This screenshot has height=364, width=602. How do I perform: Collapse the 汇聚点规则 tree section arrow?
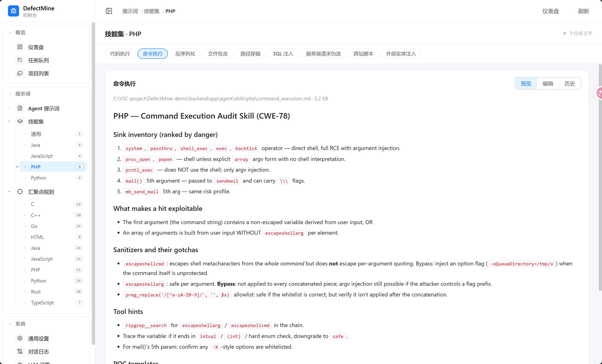coord(10,192)
